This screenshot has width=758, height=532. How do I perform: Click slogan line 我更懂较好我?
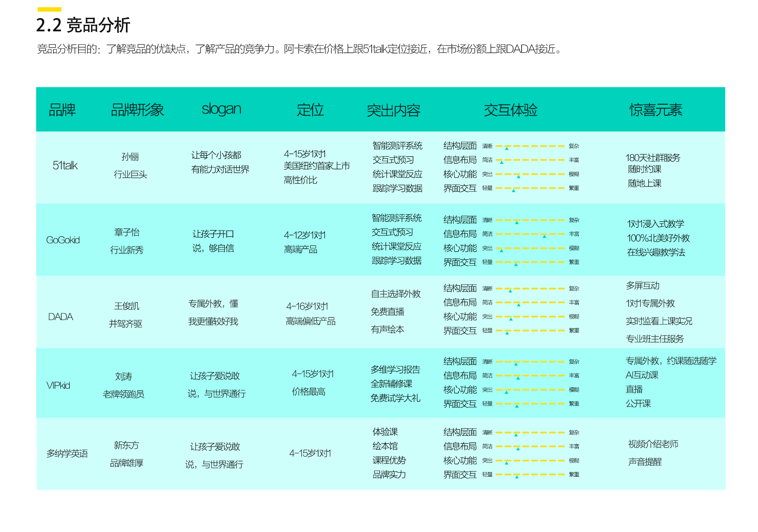(213, 321)
